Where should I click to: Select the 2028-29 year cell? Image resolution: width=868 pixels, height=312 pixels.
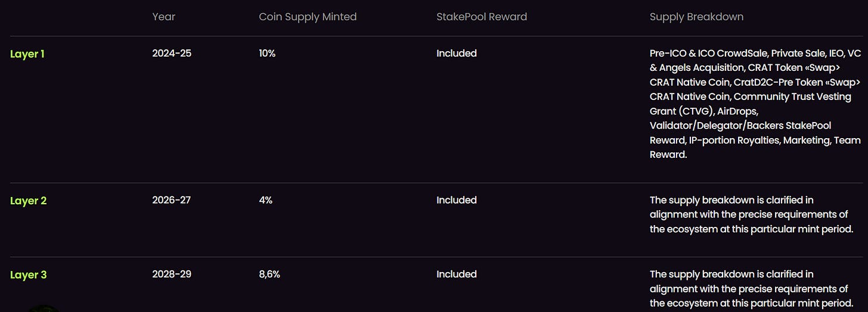[172, 274]
